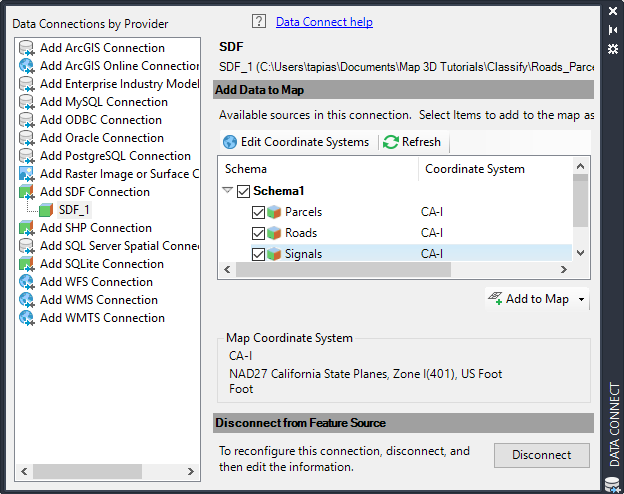The image size is (624, 494).
Task: Click the MySQL Connection provider icon
Action: coord(27,102)
